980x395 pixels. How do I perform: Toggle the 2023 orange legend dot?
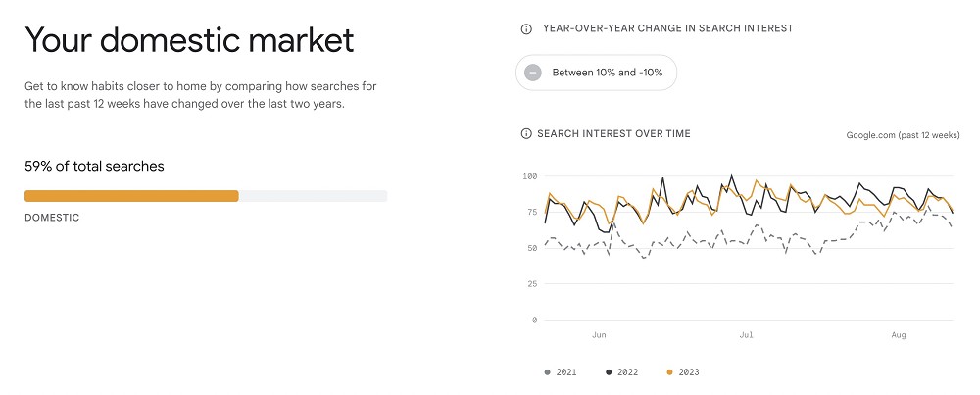pyautogui.click(x=670, y=372)
